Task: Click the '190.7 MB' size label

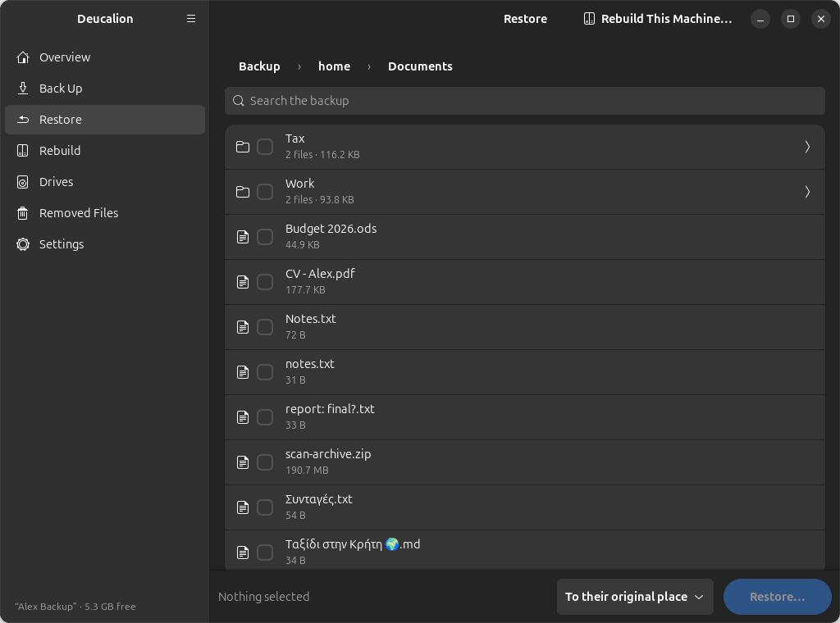Action: pyautogui.click(x=307, y=470)
